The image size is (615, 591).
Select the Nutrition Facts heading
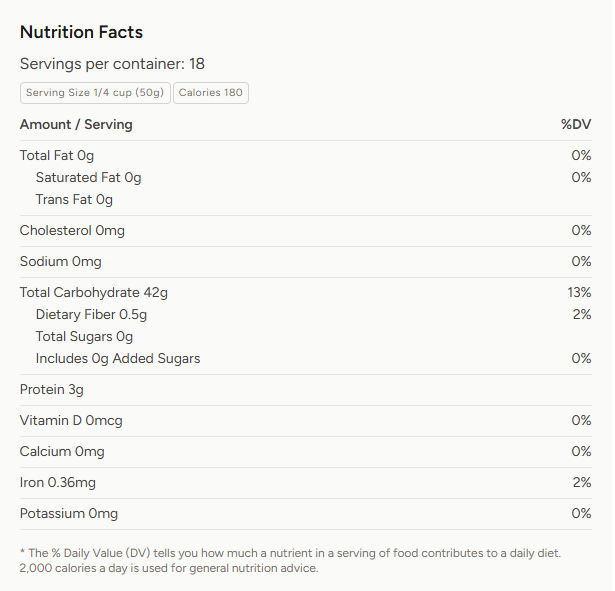[x=82, y=32]
